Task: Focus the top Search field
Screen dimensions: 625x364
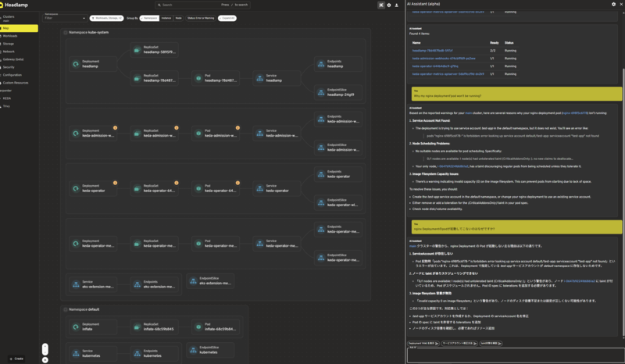Action: click(203, 5)
